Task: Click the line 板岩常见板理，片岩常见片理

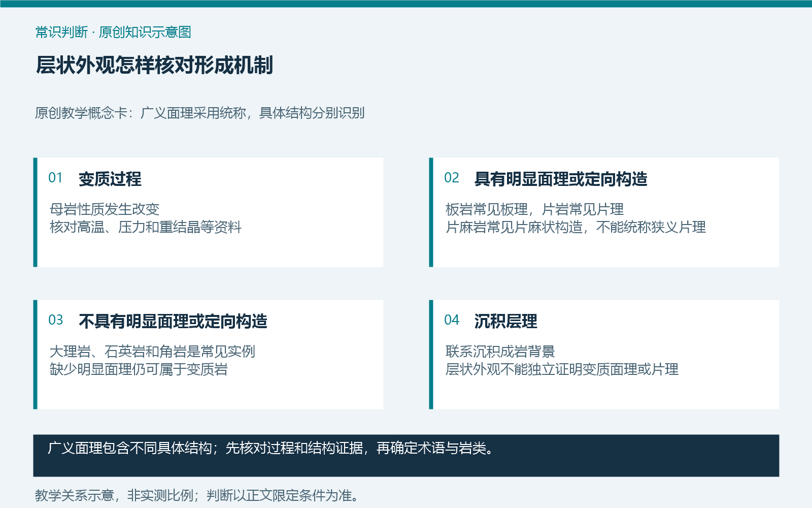Action: [x=534, y=209]
